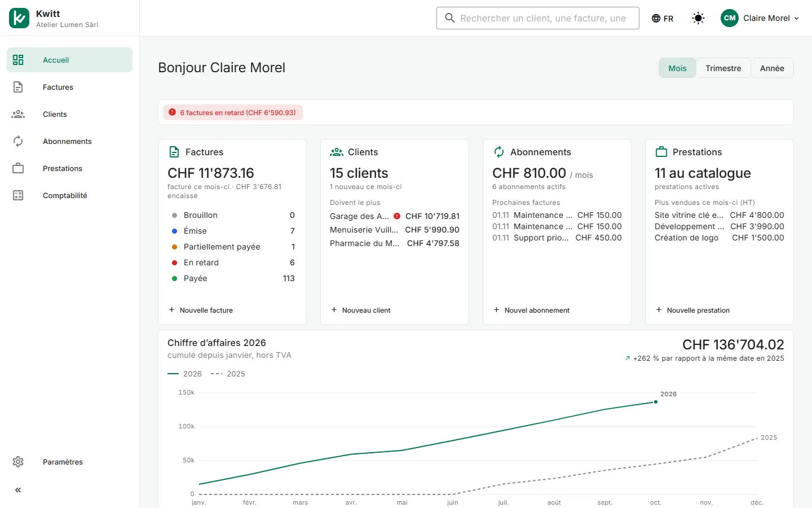This screenshot has height=508, width=812.
Task: Open Abonnements sidebar cycle icon
Action: [x=18, y=141]
